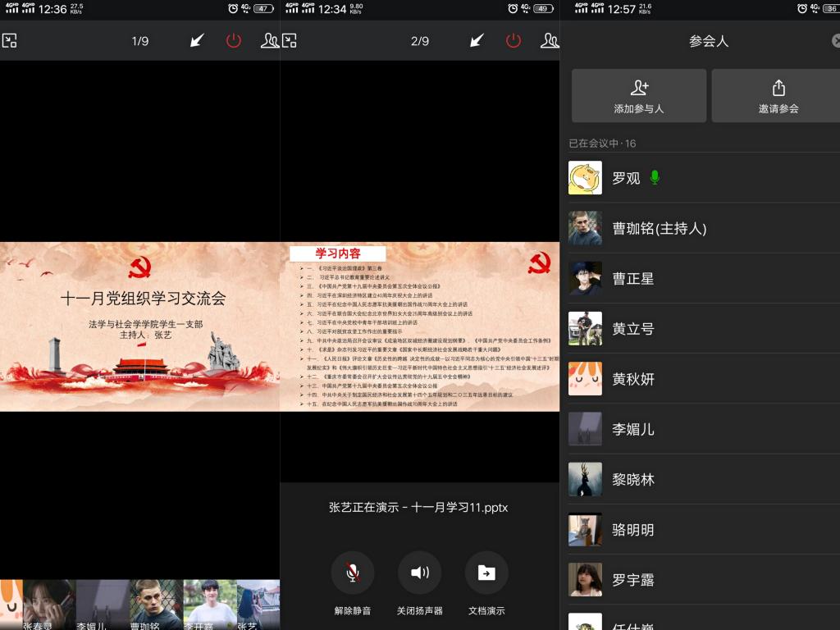Image resolution: width=840 pixels, height=630 pixels.
Task: Open the 文档演示 document presentation icon
Action: coord(486,573)
